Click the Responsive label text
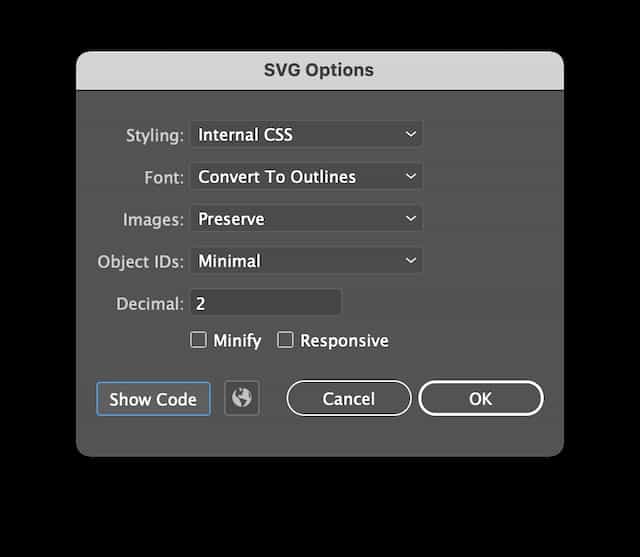This screenshot has height=557, width=640. [x=344, y=341]
